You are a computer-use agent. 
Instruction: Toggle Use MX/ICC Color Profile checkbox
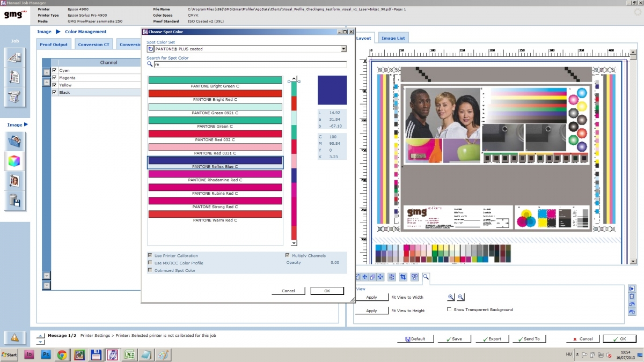150,263
